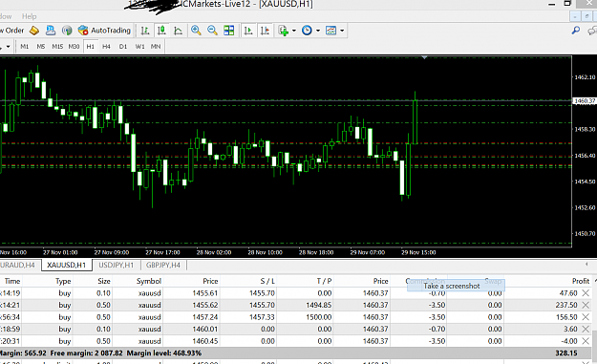Image resolution: width=597 pixels, height=364 pixels.
Task: Close the order with profit 237.50
Action: (586, 305)
